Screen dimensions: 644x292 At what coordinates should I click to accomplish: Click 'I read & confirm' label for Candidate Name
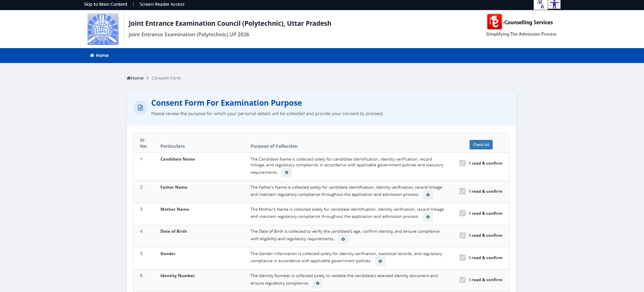(x=486, y=163)
